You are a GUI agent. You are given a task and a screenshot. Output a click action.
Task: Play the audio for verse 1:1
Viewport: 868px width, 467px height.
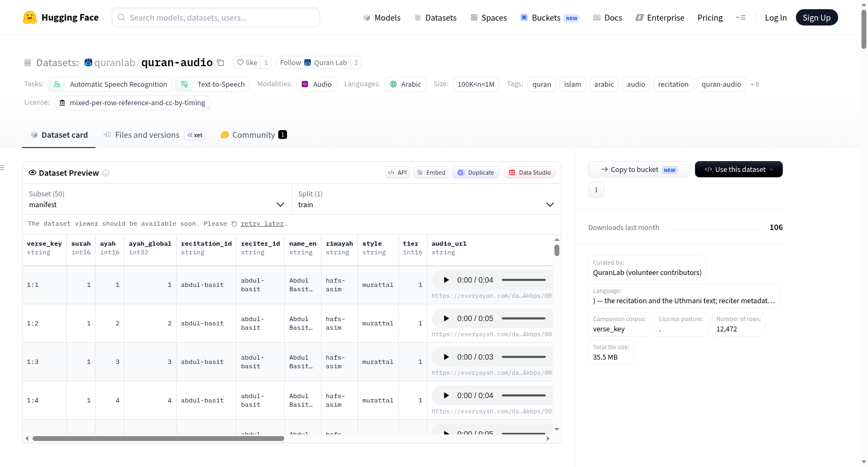[x=446, y=280]
